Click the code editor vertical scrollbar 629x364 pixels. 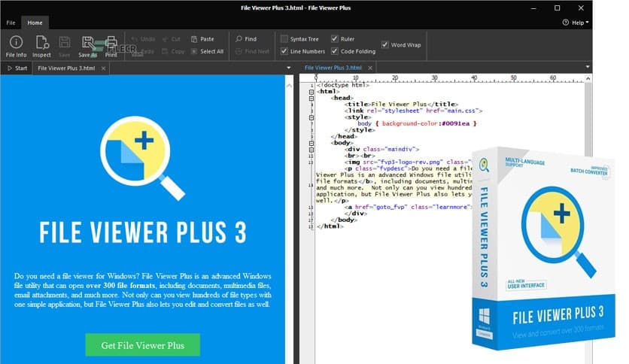[x=589, y=113]
